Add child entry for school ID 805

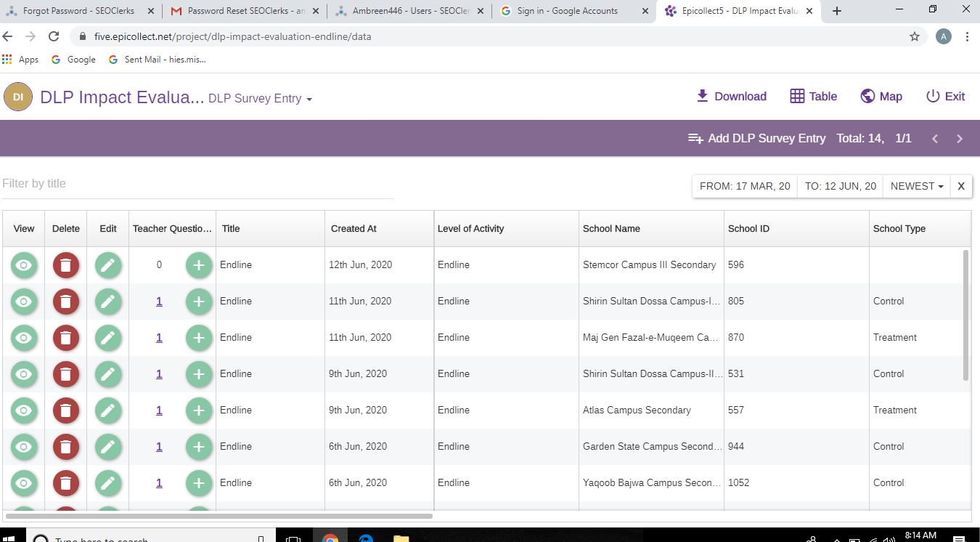(x=199, y=302)
